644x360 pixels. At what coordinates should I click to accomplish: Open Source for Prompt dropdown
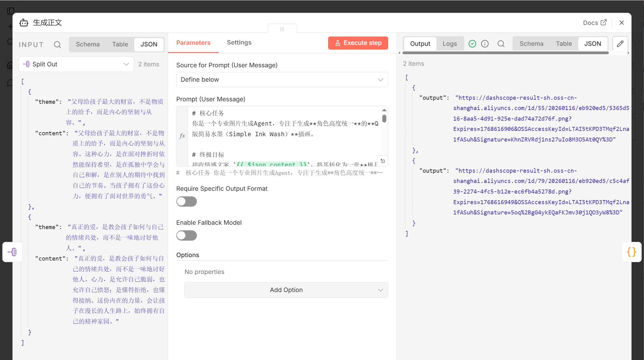282,79
